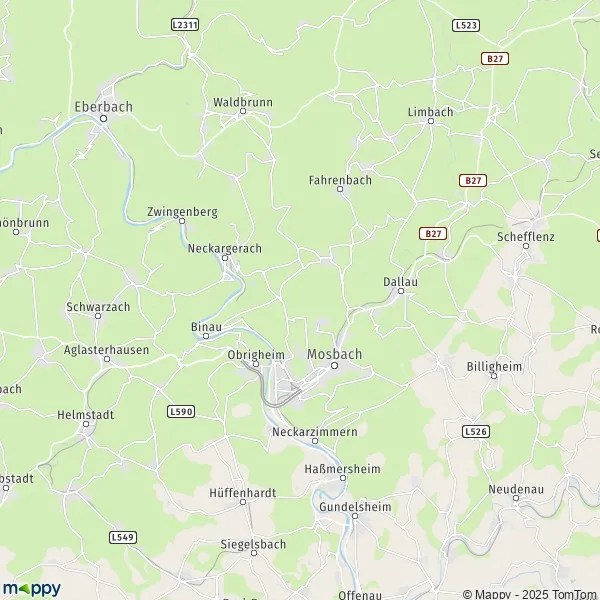Select the Gundelsheim marker
The image size is (600, 600).
355,516
